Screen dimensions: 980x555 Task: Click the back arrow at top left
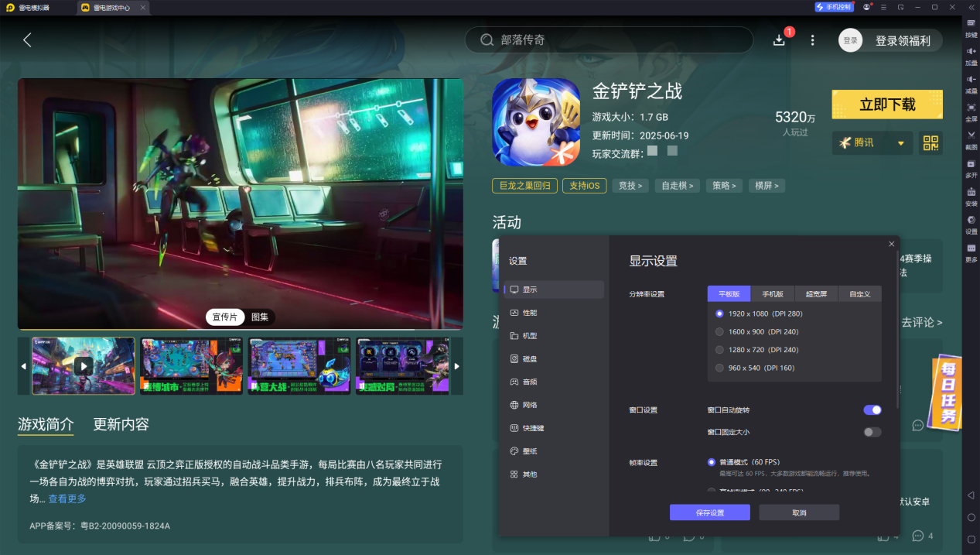[x=28, y=40]
